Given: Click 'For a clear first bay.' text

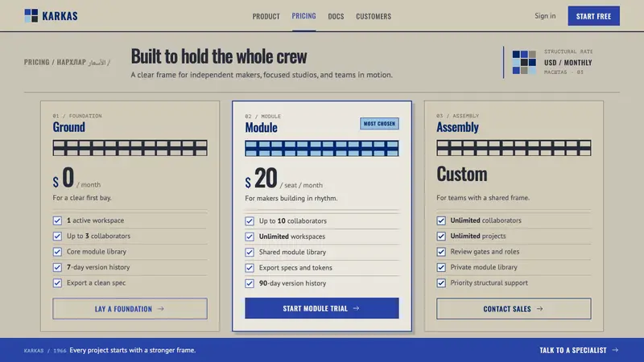Looking at the screenshot, I should [x=82, y=198].
